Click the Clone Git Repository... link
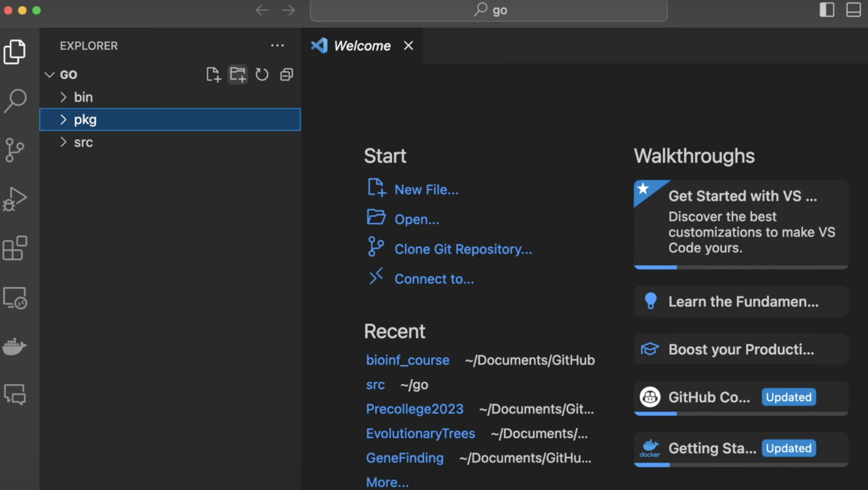The image size is (868, 490). 463,249
